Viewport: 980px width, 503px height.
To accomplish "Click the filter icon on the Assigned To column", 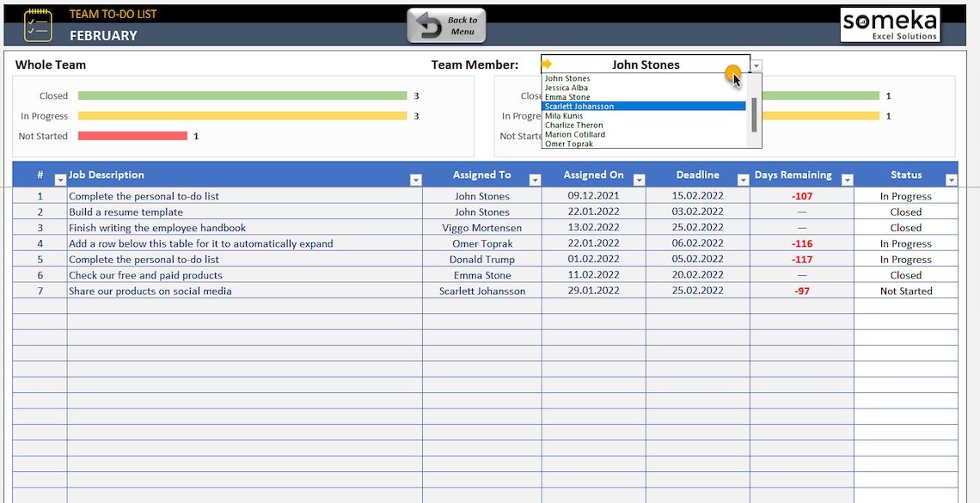I will (x=535, y=179).
